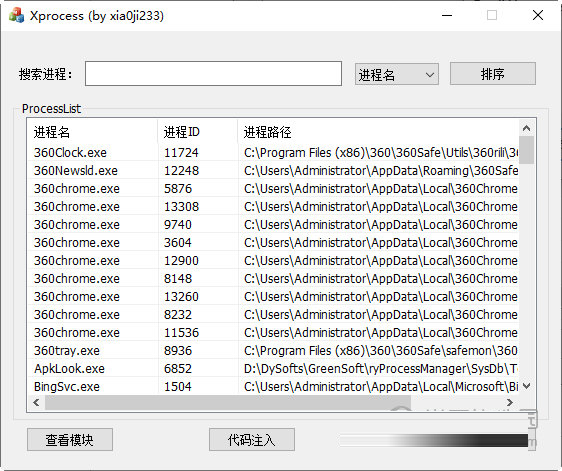Select 360chrome.exe row with ID 8148
Viewport: 562px width, 471px height.
click(x=273, y=279)
